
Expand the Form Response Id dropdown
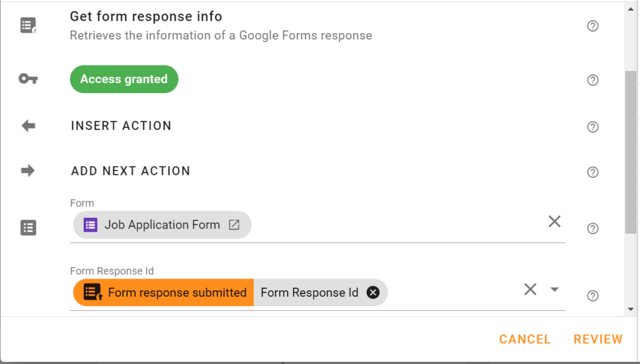point(553,289)
